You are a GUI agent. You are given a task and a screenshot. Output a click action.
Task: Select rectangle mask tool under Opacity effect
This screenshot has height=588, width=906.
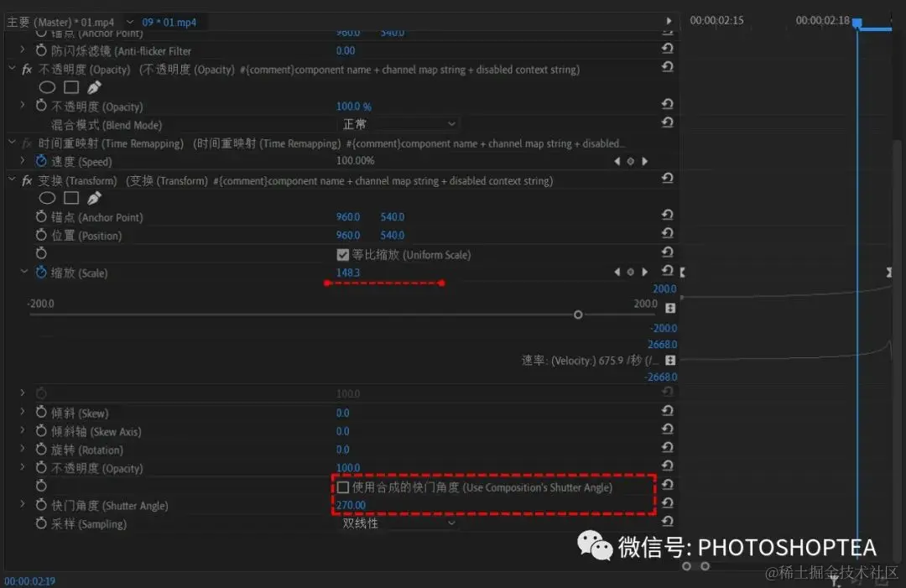tap(71, 87)
